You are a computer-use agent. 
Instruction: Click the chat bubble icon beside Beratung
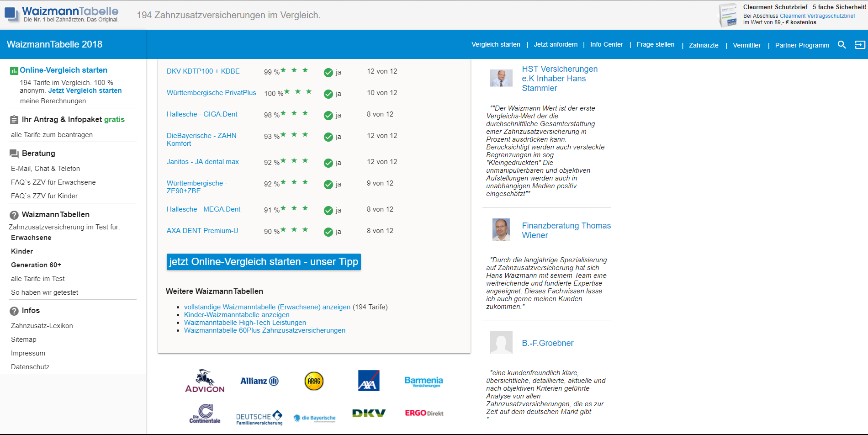[14, 154]
